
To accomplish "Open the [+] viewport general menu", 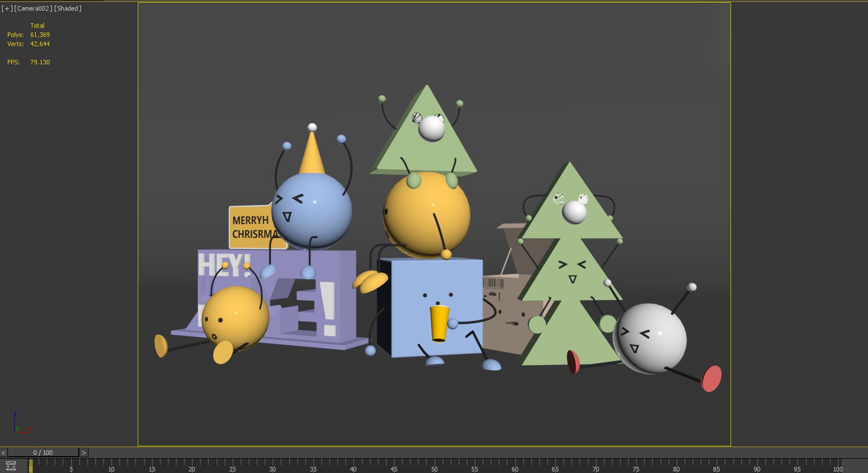I will coord(7,8).
